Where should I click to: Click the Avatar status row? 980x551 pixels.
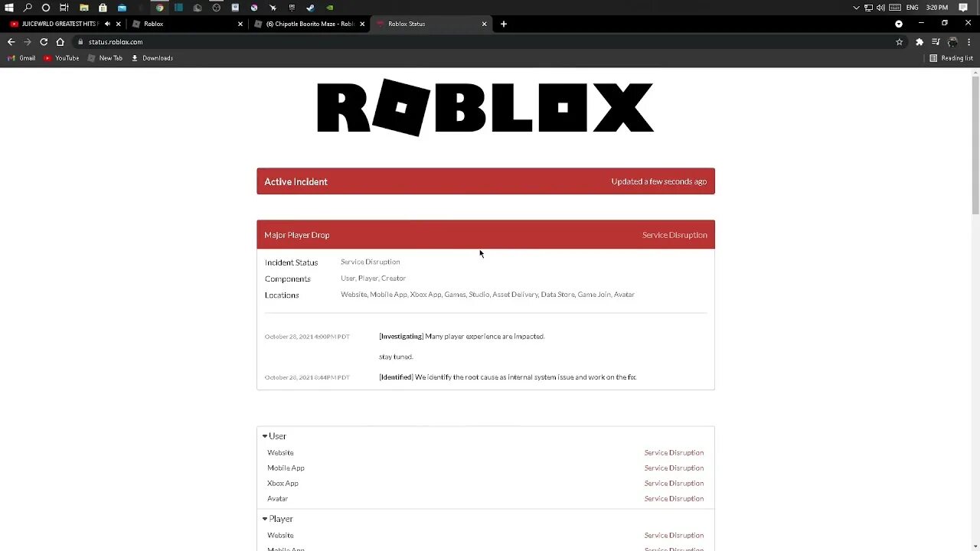coord(485,499)
